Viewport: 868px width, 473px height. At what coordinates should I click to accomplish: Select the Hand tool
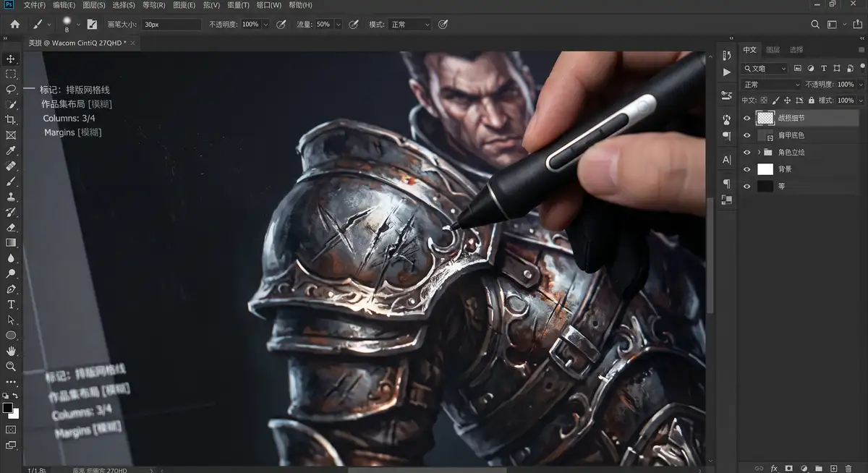(11, 351)
